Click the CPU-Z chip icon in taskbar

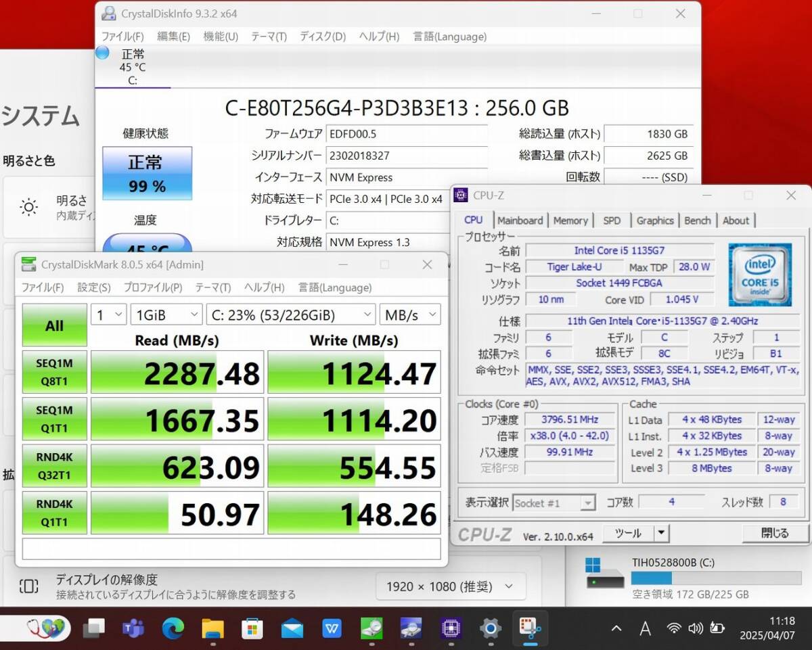click(x=451, y=628)
